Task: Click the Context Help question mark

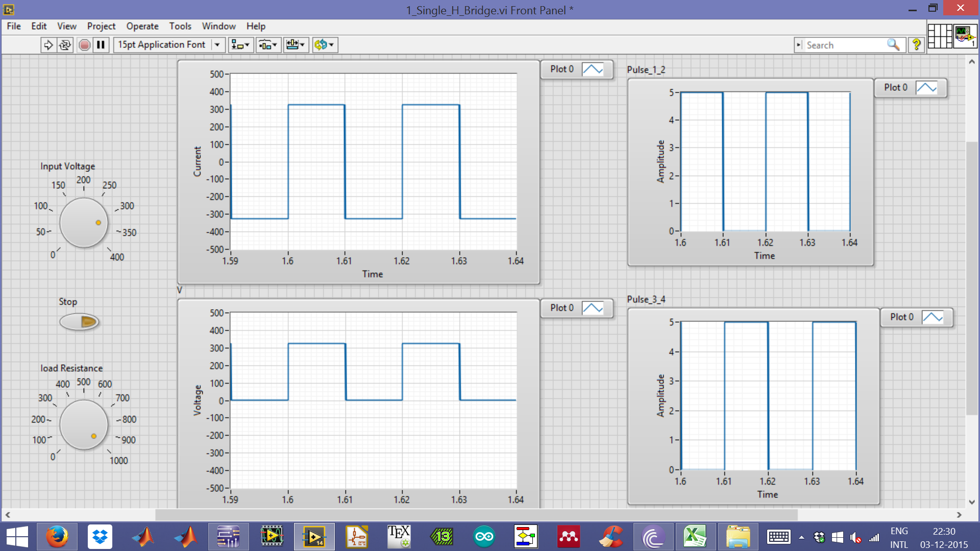Action: (x=916, y=45)
